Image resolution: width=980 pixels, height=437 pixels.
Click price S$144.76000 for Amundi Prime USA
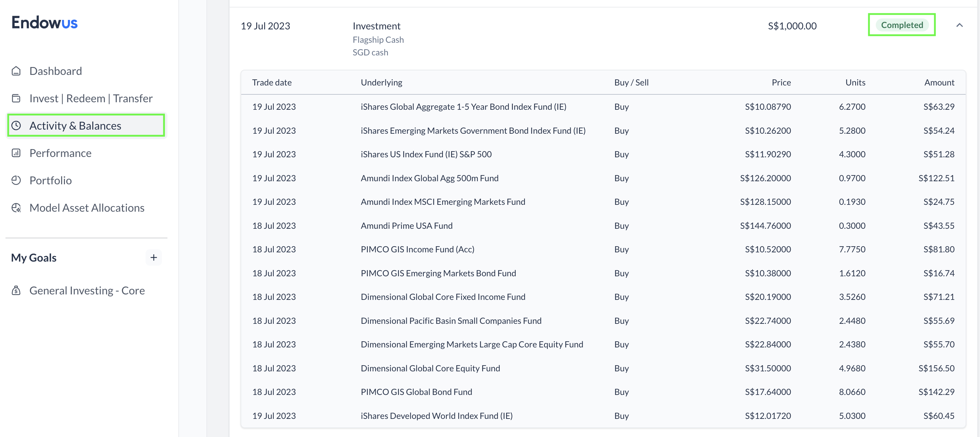point(765,226)
